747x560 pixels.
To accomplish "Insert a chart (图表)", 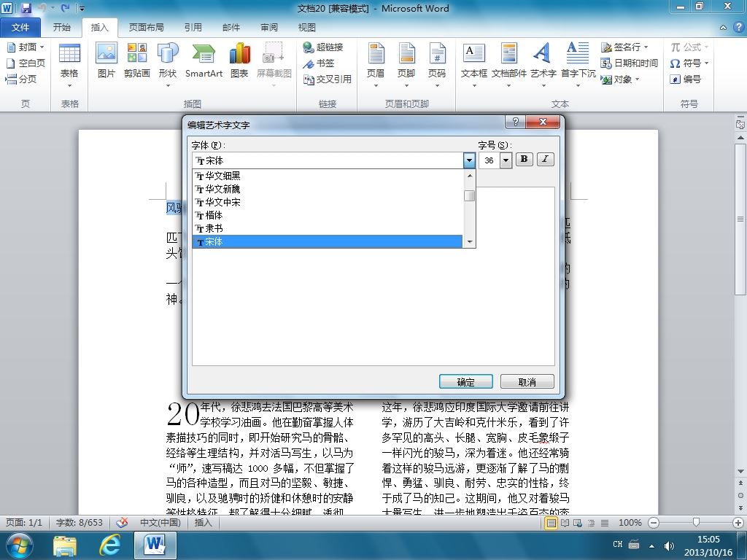I will 239,61.
